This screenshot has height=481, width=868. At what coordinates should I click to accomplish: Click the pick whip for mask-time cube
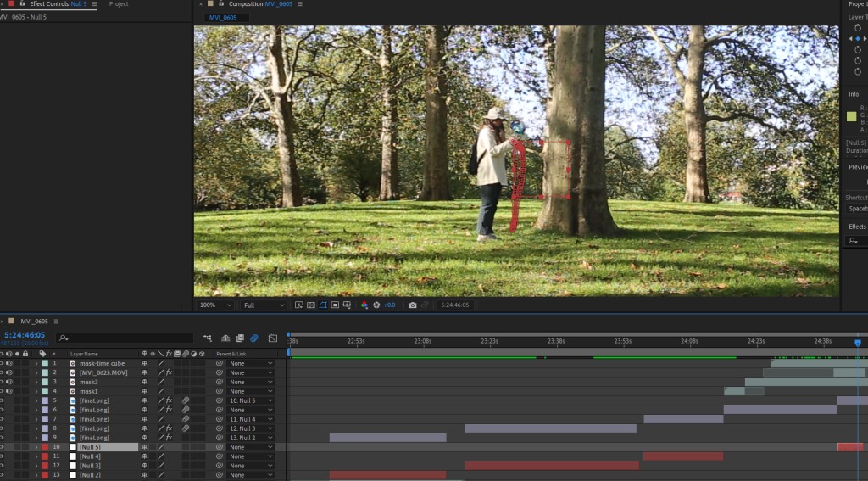pyautogui.click(x=220, y=364)
